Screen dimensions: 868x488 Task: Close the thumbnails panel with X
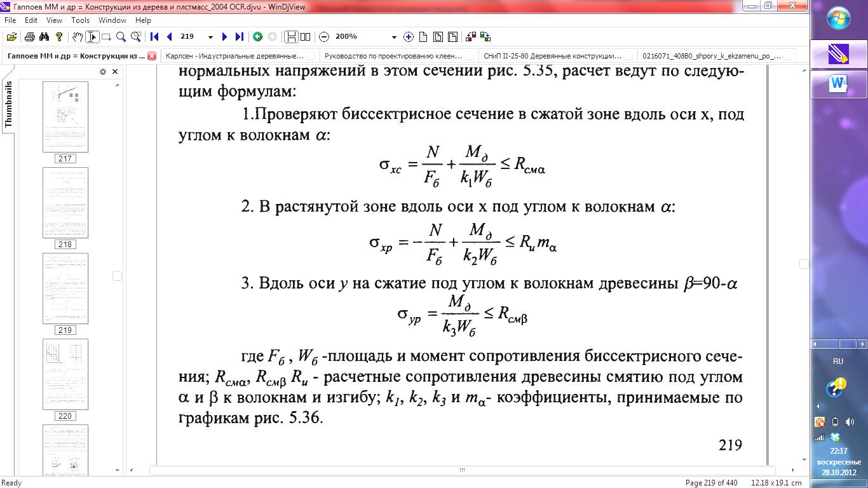tap(115, 72)
